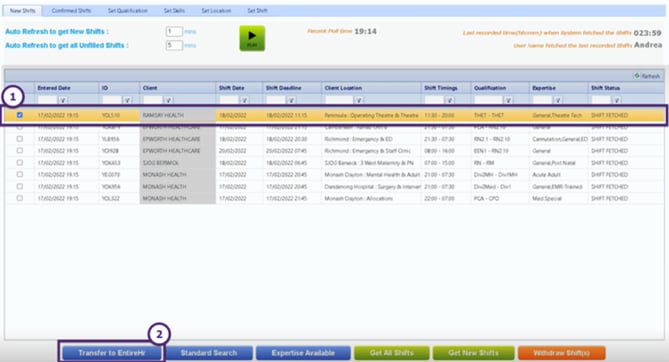Click the 22:00 - 07:00 shift timings cell
The width and height of the screenshot is (669, 362).
click(x=446, y=199)
